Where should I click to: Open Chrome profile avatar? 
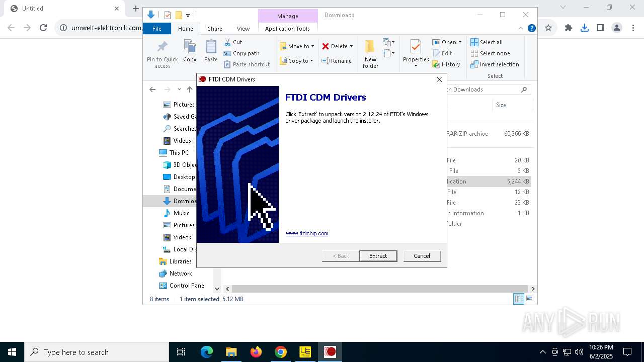tap(617, 28)
